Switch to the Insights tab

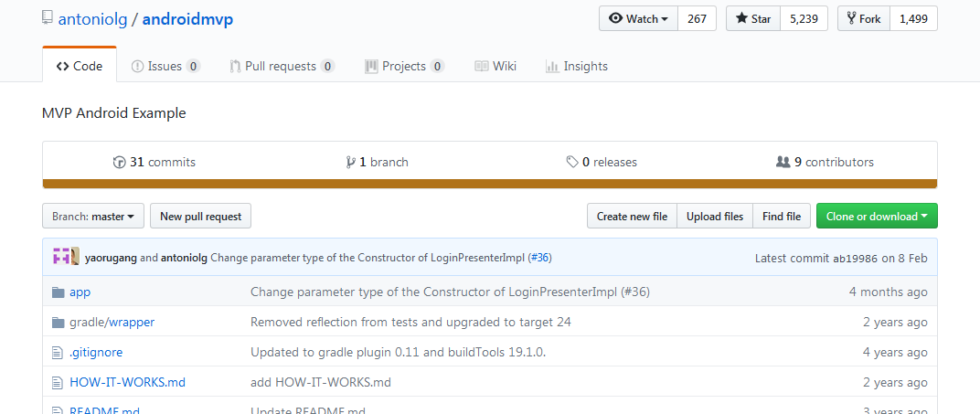(576, 66)
